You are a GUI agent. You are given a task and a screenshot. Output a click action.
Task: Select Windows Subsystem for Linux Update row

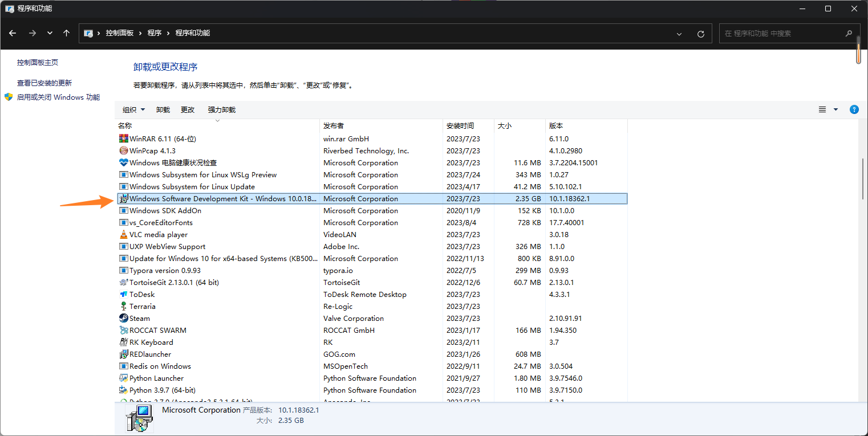(372, 186)
